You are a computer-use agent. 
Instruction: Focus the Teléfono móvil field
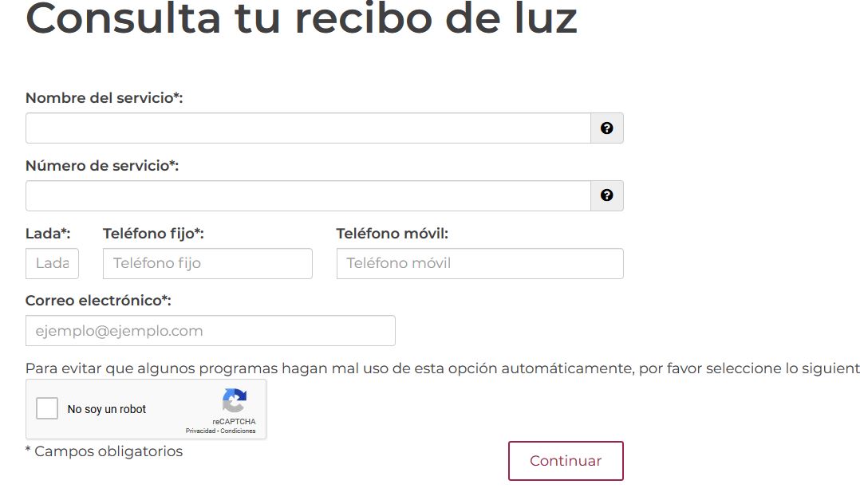pyautogui.click(x=479, y=263)
